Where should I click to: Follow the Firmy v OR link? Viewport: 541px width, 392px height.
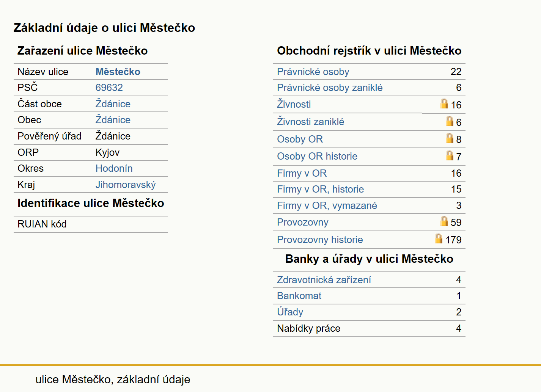coord(302,173)
